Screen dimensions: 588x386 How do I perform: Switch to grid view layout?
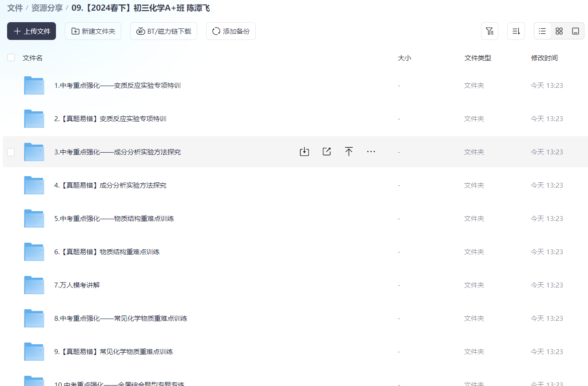point(559,31)
